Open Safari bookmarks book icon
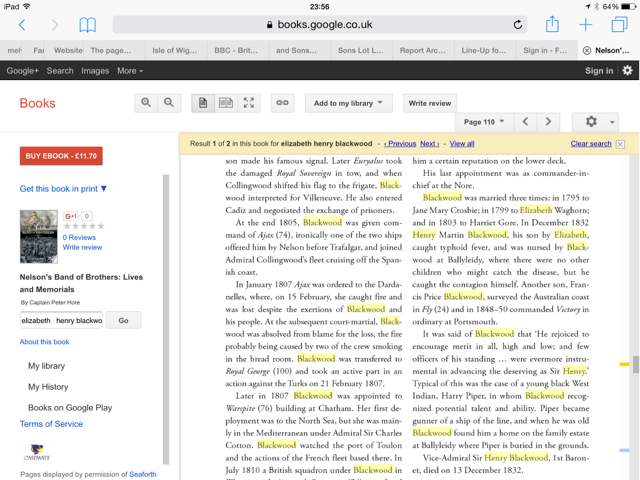640x480 pixels. (87, 25)
